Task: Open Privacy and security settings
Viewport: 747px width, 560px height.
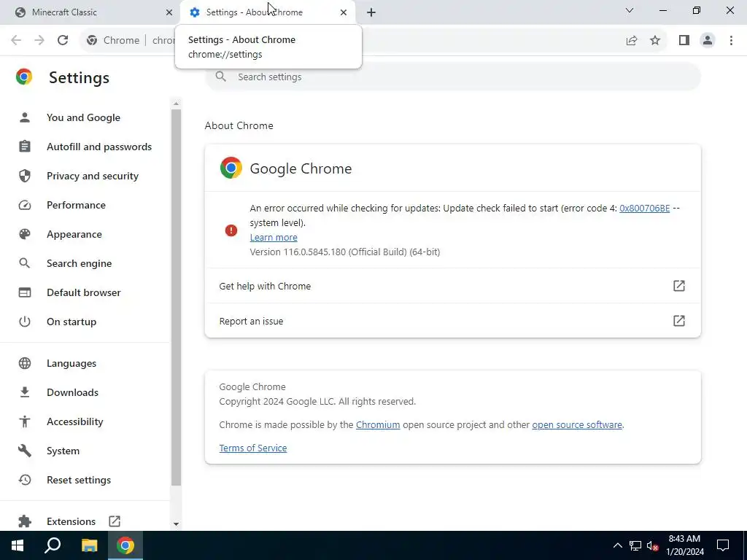Action: point(93,176)
